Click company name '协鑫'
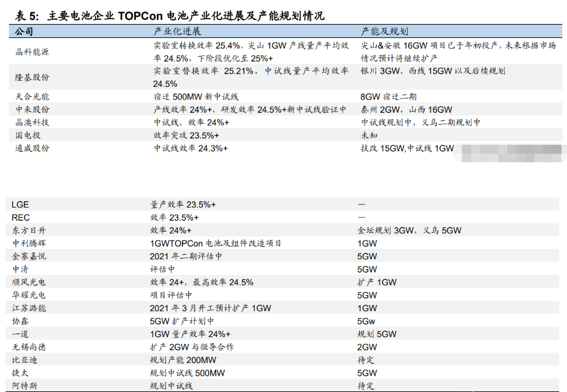The height and width of the screenshot is (392, 567). (x=21, y=321)
